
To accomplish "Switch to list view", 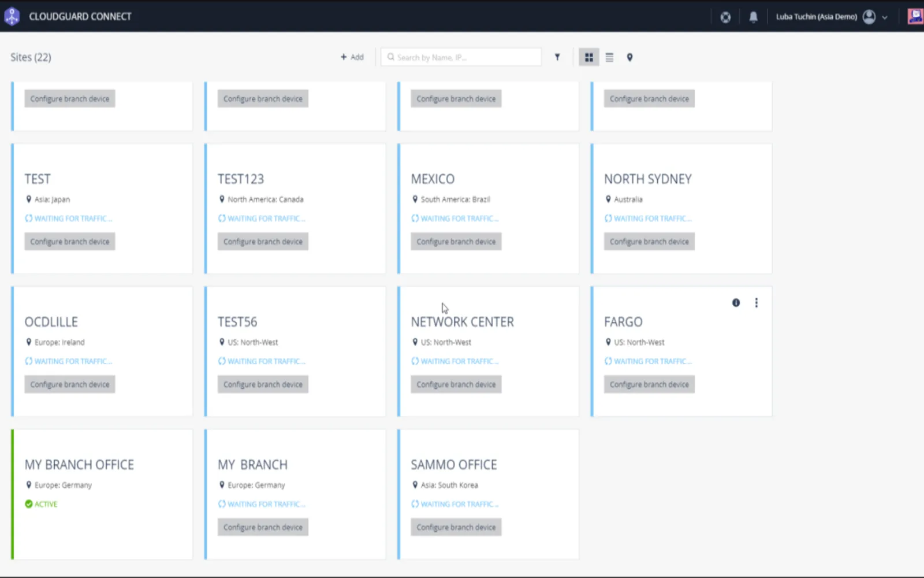I will pyautogui.click(x=609, y=57).
